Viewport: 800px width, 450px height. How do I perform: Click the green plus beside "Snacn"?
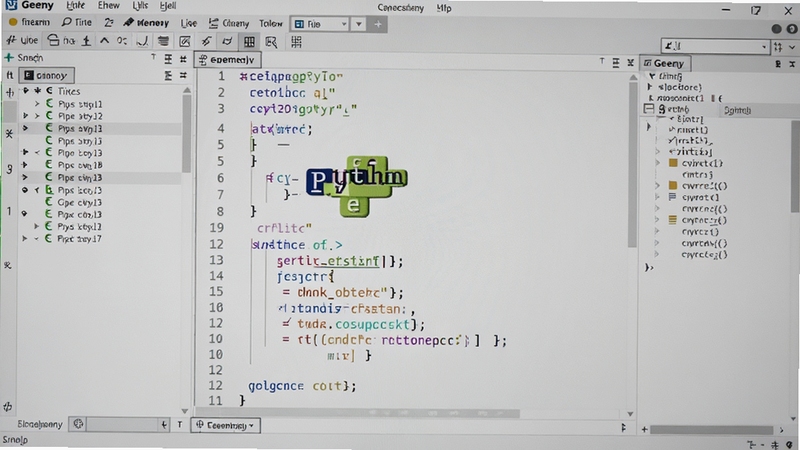[9, 58]
